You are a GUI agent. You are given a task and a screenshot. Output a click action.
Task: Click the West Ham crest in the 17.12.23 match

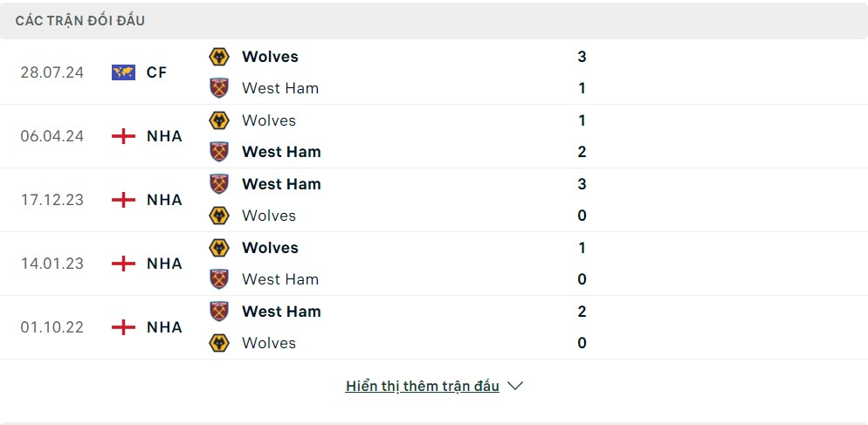click(219, 184)
